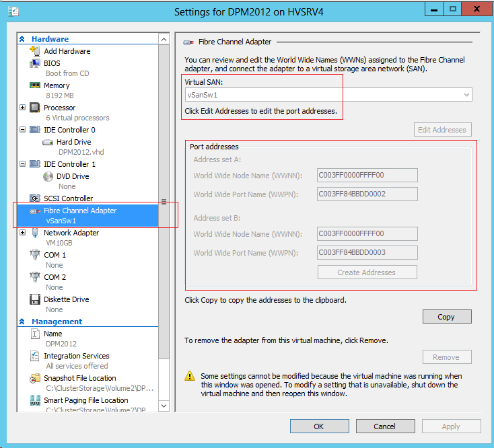Click the Snapshot File Location icon
The image size is (494, 448).
pos(35,378)
